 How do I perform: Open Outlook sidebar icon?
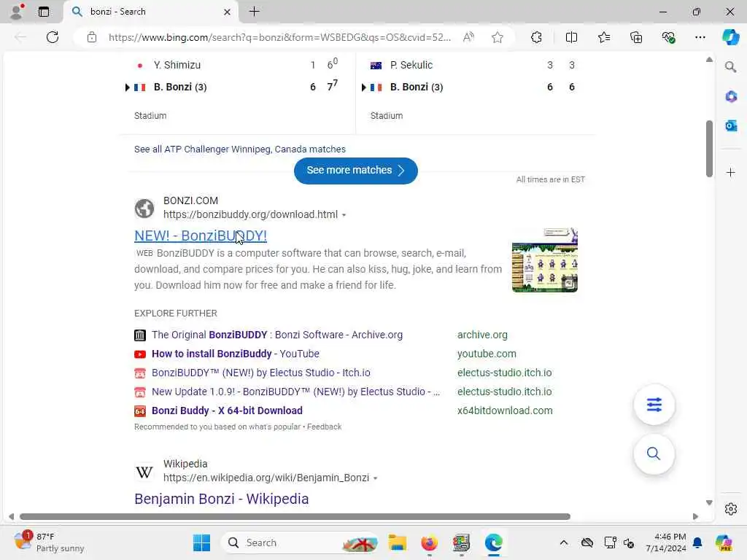pos(731,125)
